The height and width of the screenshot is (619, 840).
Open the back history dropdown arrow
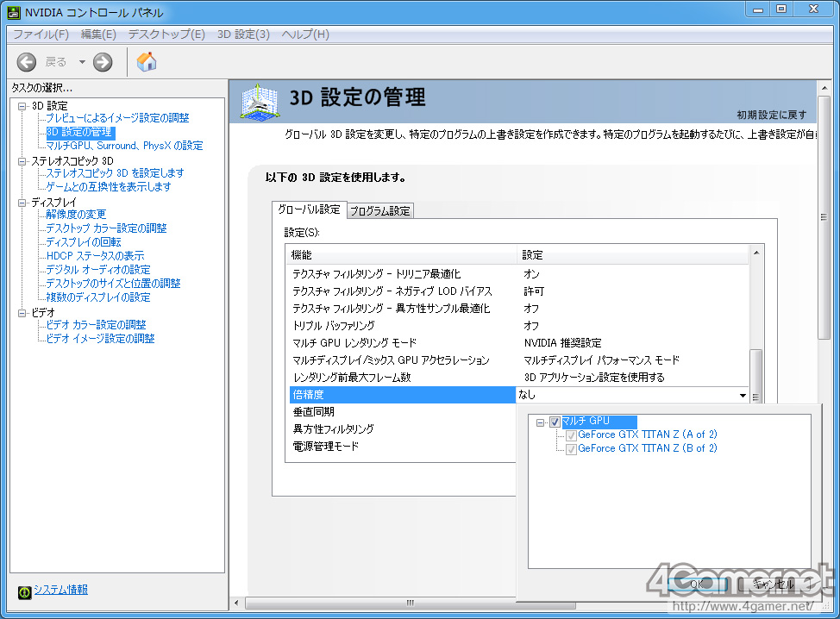coord(82,62)
